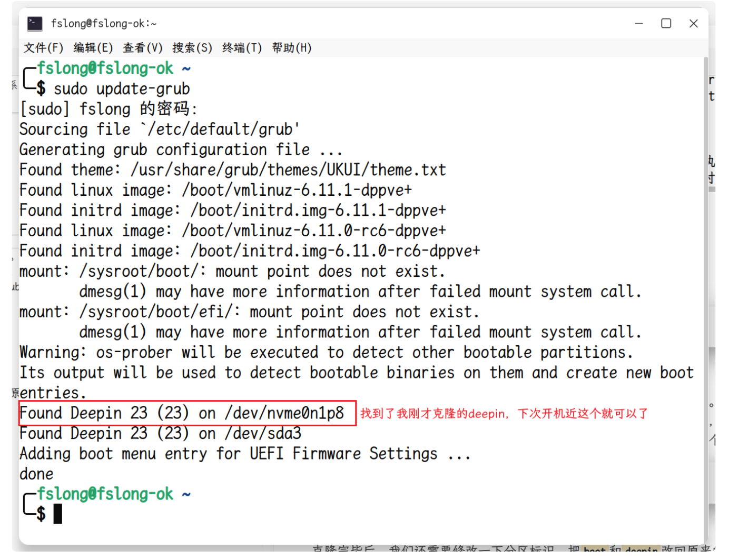729x560 pixels.
Task: Open the 查看(V) menu
Action: 142,48
